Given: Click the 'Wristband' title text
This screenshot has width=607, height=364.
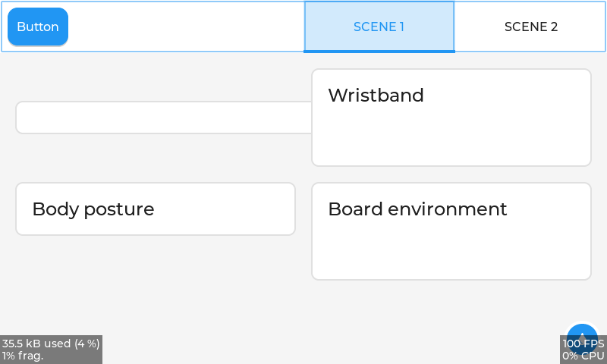Looking at the screenshot, I should tap(376, 96).
